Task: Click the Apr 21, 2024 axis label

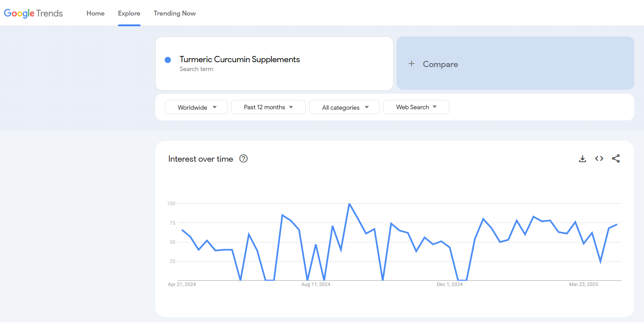Action: (182, 284)
